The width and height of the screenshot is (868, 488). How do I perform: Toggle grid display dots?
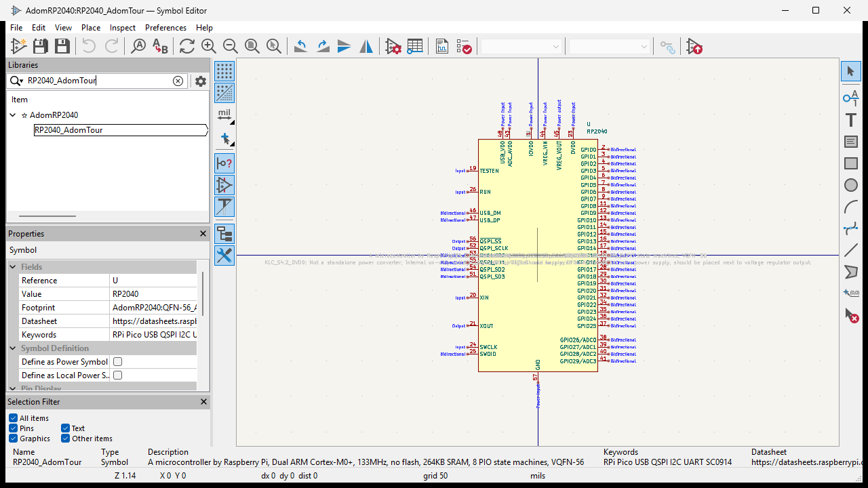[224, 71]
